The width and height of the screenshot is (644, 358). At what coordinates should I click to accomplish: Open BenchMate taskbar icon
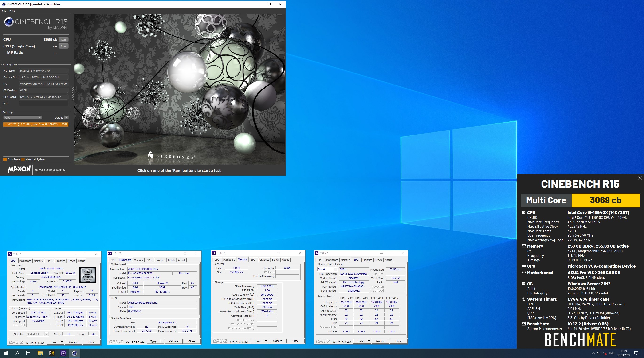[51, 353]
